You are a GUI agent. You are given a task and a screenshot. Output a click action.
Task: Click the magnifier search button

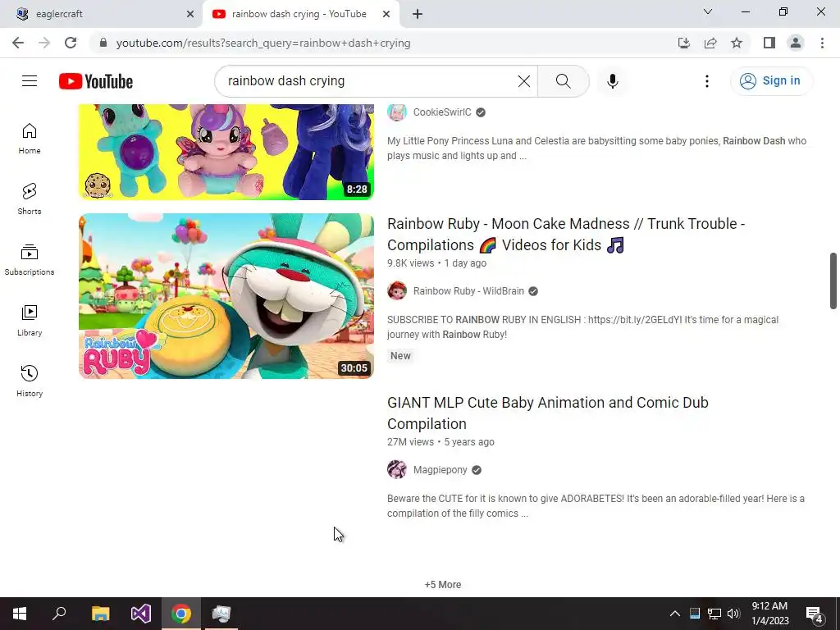pyautogui.click(x=563, y=81)
